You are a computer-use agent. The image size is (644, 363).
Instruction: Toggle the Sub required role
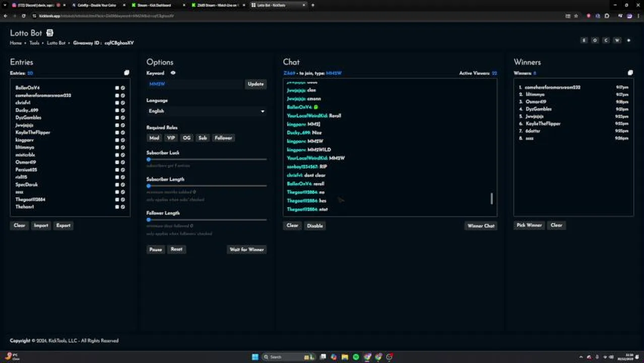203,138
